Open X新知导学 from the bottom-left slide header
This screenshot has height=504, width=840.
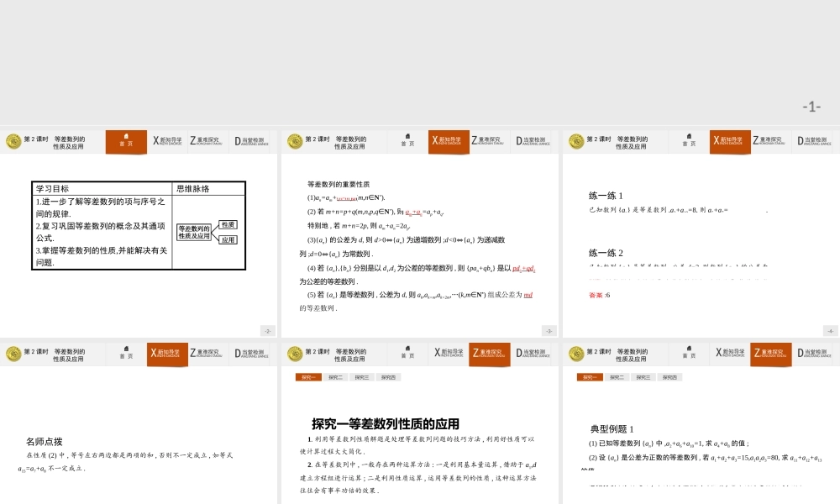165,354
